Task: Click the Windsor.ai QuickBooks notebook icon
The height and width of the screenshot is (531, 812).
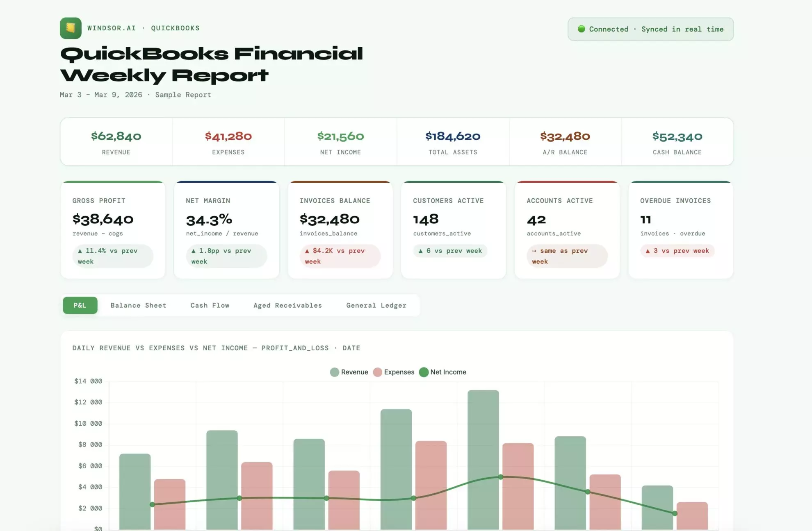Action: [x=71, y=28]
